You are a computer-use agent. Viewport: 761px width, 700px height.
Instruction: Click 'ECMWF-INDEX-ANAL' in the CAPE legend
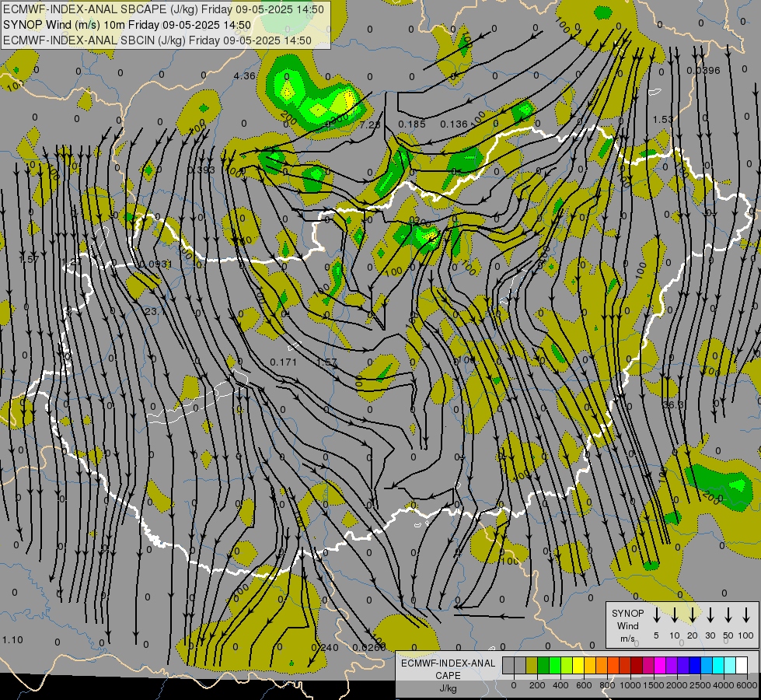(x=448, y=663)
